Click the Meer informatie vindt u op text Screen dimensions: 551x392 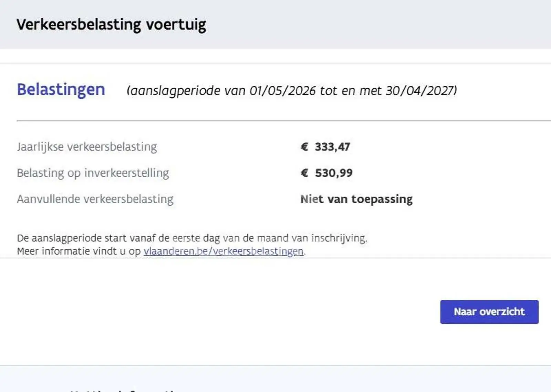(x=79, y=251)
